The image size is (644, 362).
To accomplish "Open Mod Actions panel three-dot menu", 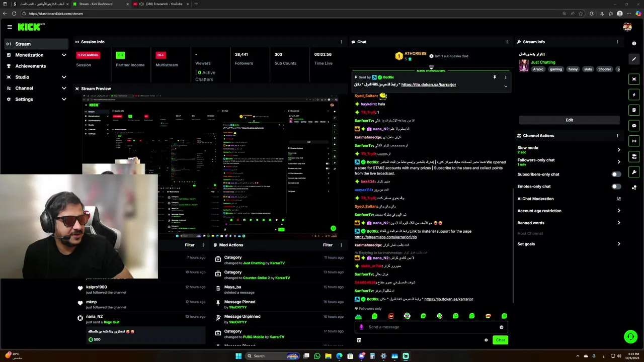I will [x=341, y=245].
